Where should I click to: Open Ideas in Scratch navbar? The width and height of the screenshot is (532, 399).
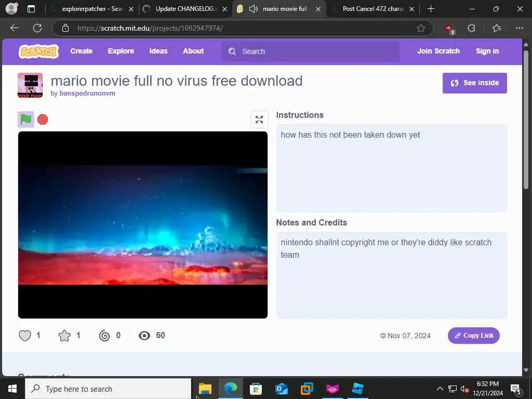tap(158, 51)
